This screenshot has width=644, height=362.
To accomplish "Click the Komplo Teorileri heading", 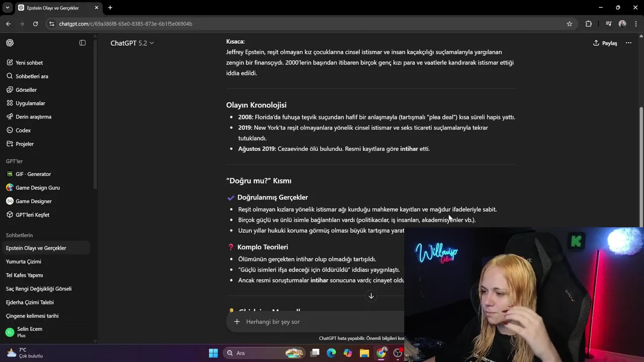I will point(263,247).
